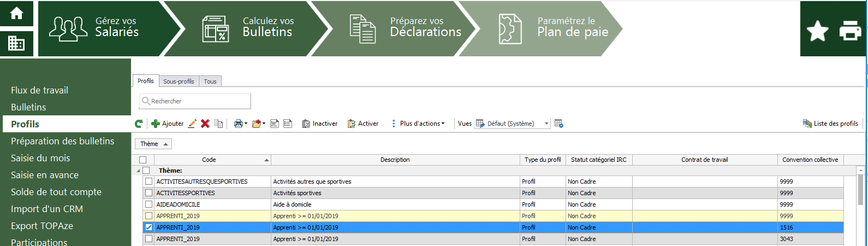The height and width of the screenshot is (246, 868).
Task: Open Import d'un CRM
Action: [x=47, y=209]
